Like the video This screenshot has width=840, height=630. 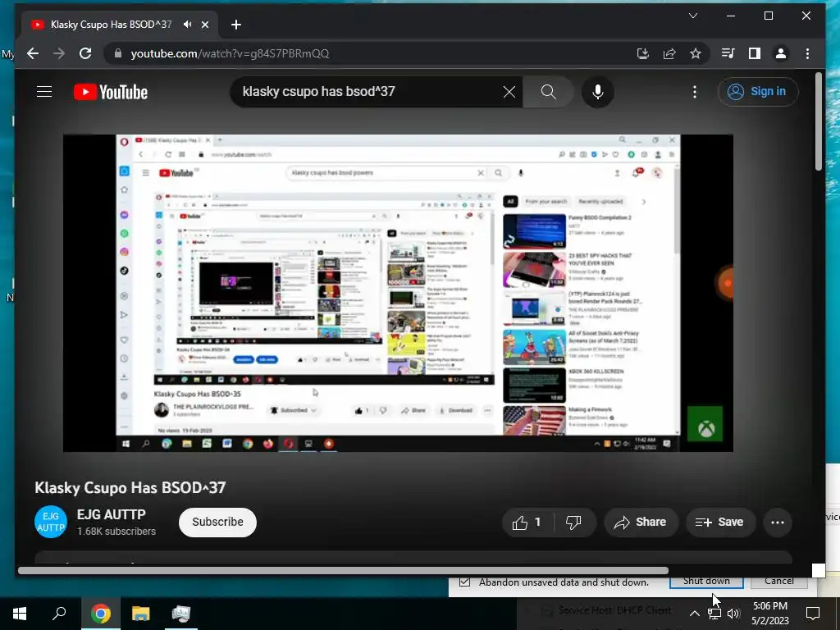(x=527, y=523)
